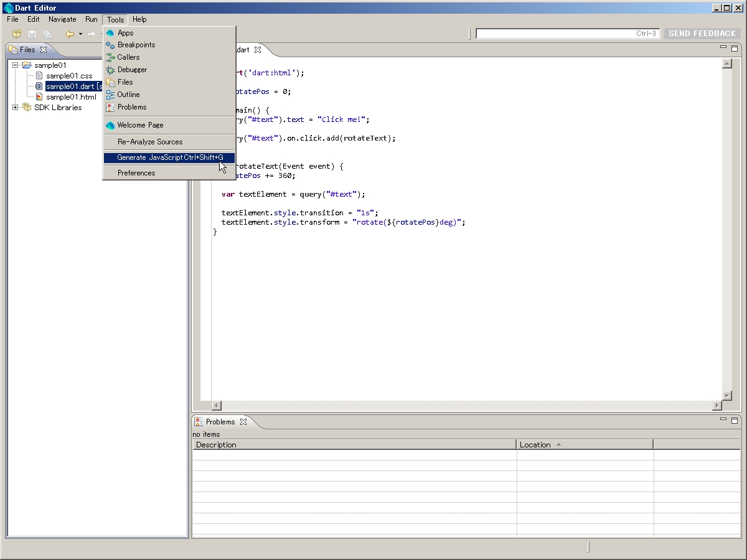Click the textElement.style.transform code line
747x560 pixels.
click(x=344, y=222)
